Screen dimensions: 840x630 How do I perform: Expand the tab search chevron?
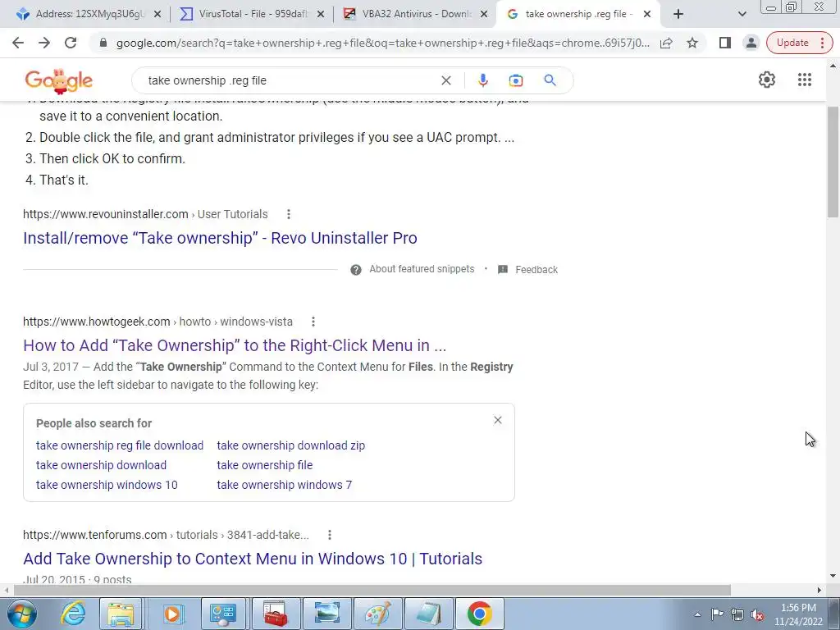click(x=742, y=15)
